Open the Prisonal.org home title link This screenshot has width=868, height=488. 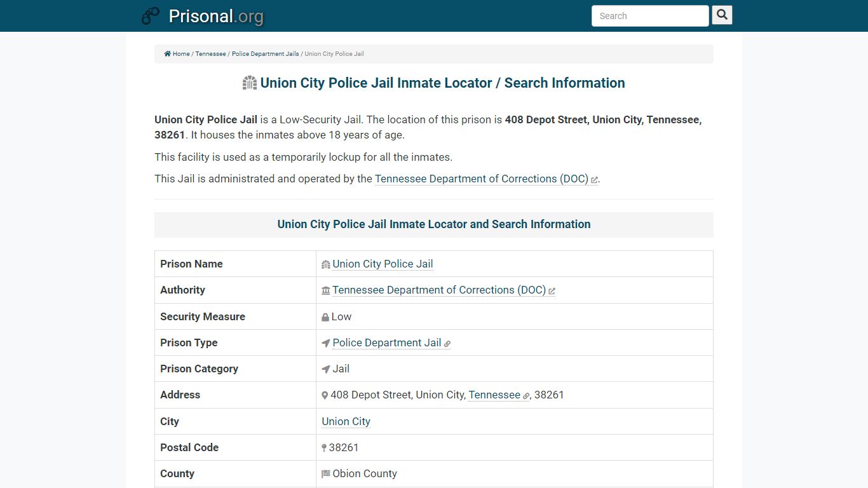pyautogui.click(x=216, y=16)
